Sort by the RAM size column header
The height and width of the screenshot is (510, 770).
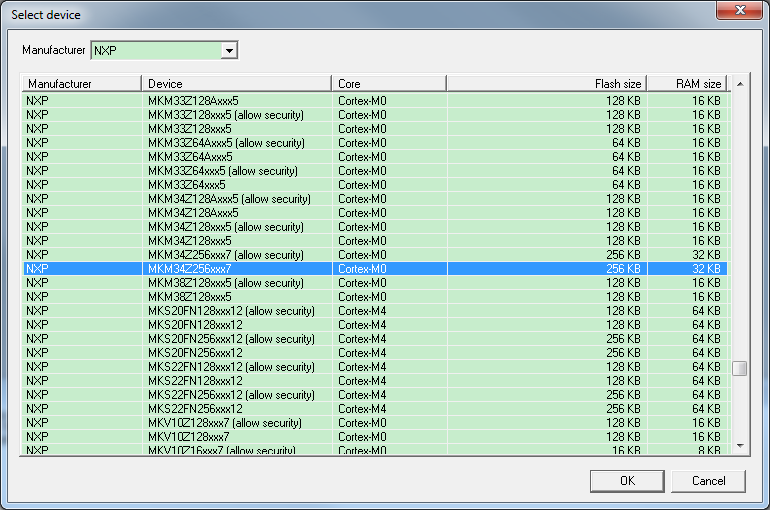tap(687, 84)
